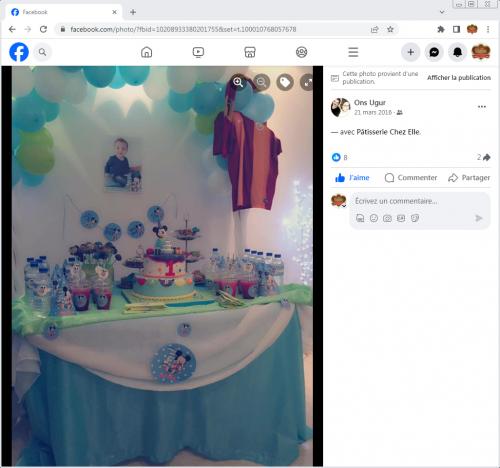Open the Chrome profile avatar

coord(472,29)
